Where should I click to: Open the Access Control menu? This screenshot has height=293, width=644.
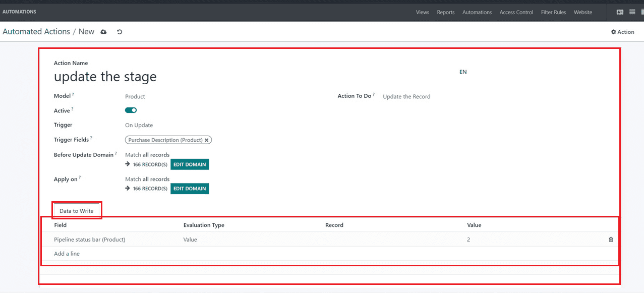click(x=516, y=12)
